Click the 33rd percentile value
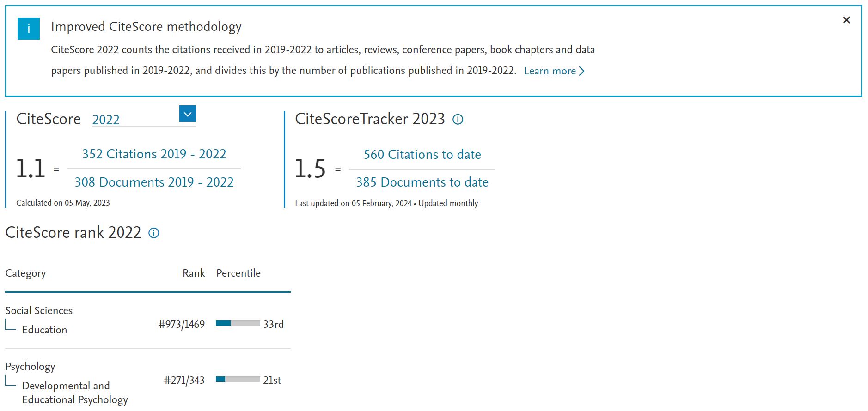Viewport: 868px width, 411px height. [274, 324]
